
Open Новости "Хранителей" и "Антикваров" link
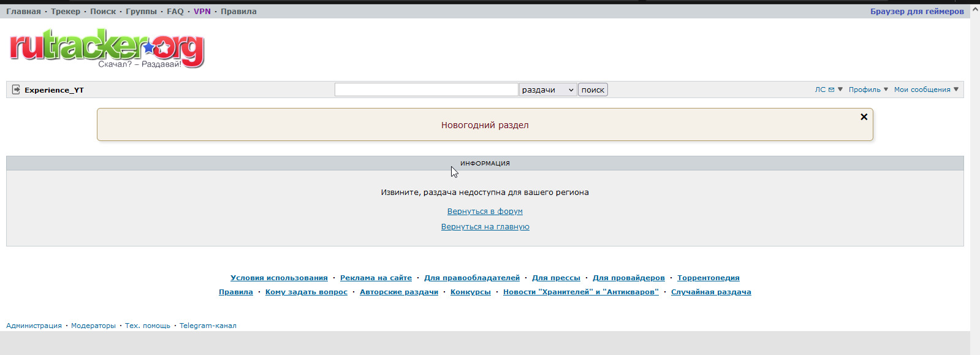(x=581, y=292)
